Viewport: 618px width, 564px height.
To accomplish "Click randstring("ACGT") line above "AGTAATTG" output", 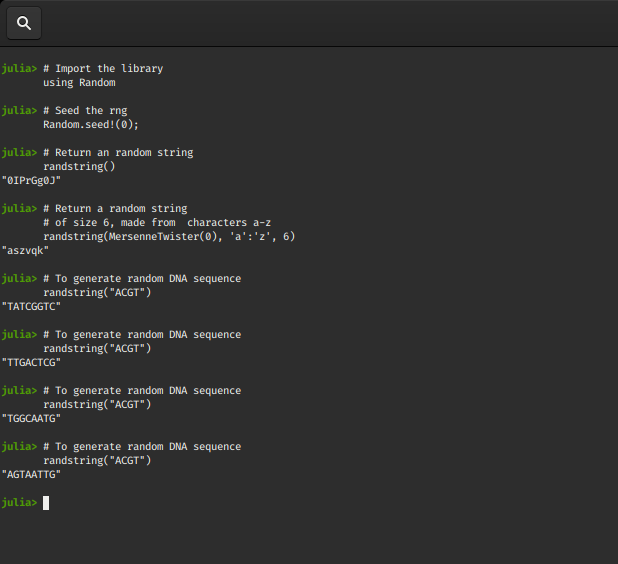I will [97, 461].
